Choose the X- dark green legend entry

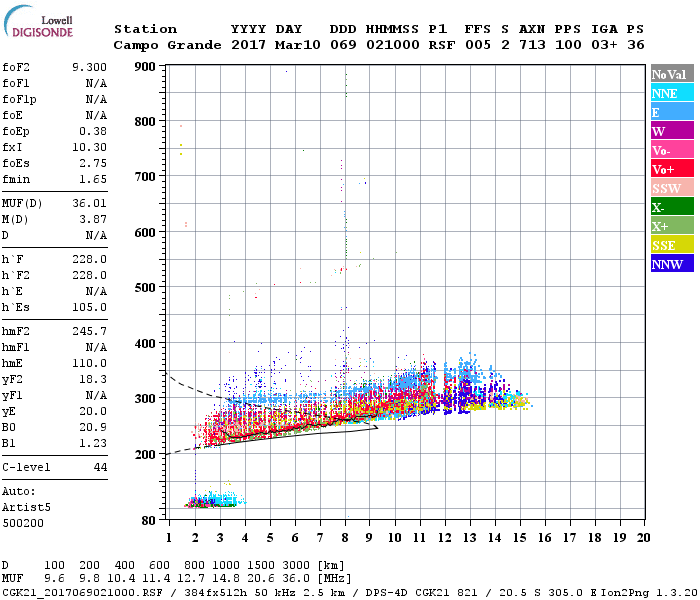pos(672,208)
